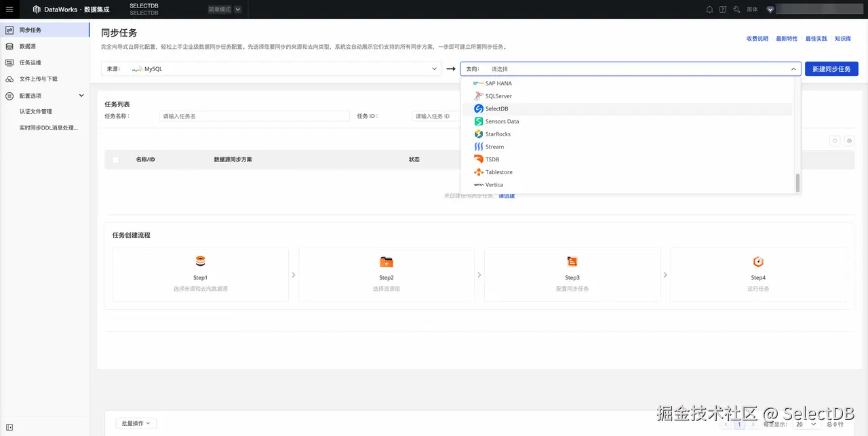Open task list column settings icon

(849, 140)
